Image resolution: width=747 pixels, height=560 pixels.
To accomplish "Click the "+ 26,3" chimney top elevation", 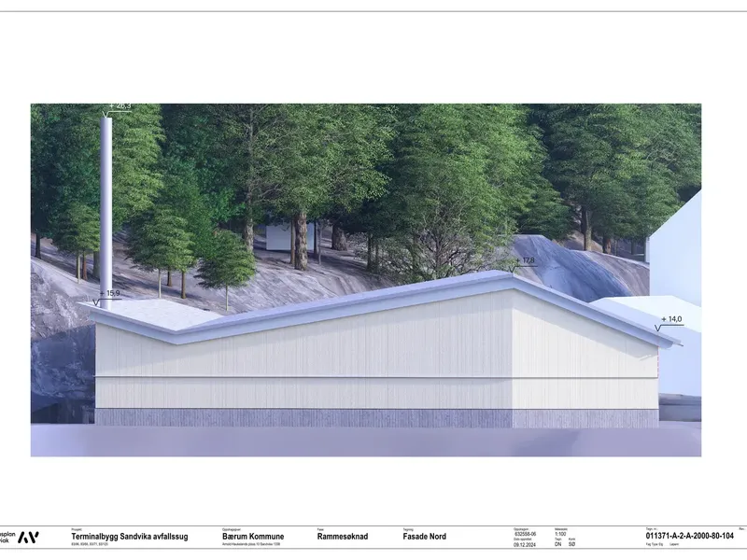I will (120, 106).
